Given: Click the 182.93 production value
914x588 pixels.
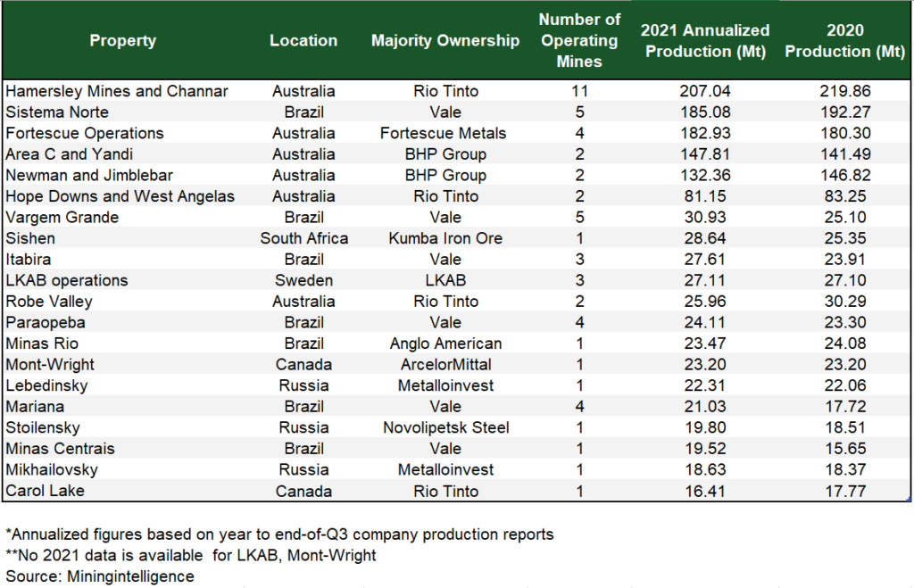Looking at the screenshot, I should [x=705, y=134].
